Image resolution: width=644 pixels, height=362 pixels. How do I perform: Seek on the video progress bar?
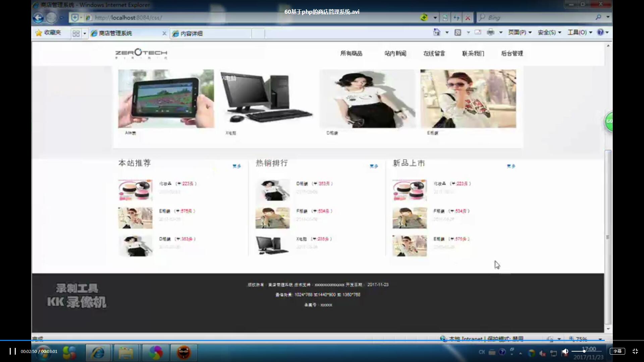point(322,341)
